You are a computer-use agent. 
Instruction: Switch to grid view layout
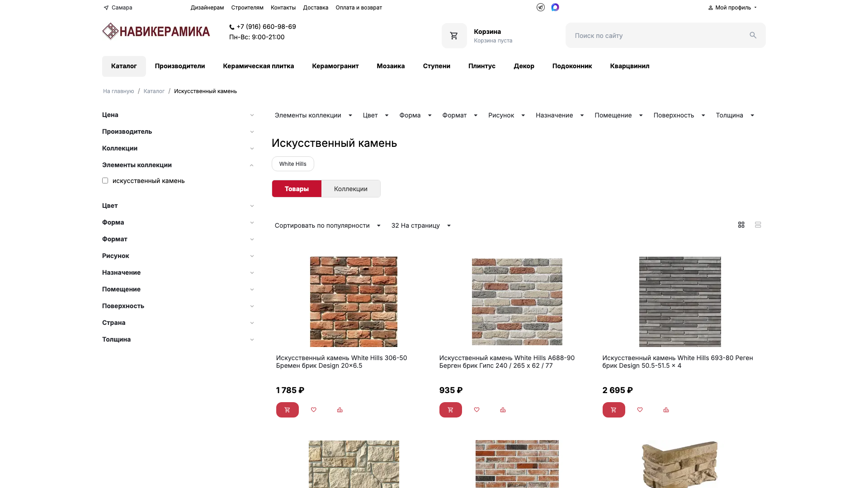coord(741,225)
